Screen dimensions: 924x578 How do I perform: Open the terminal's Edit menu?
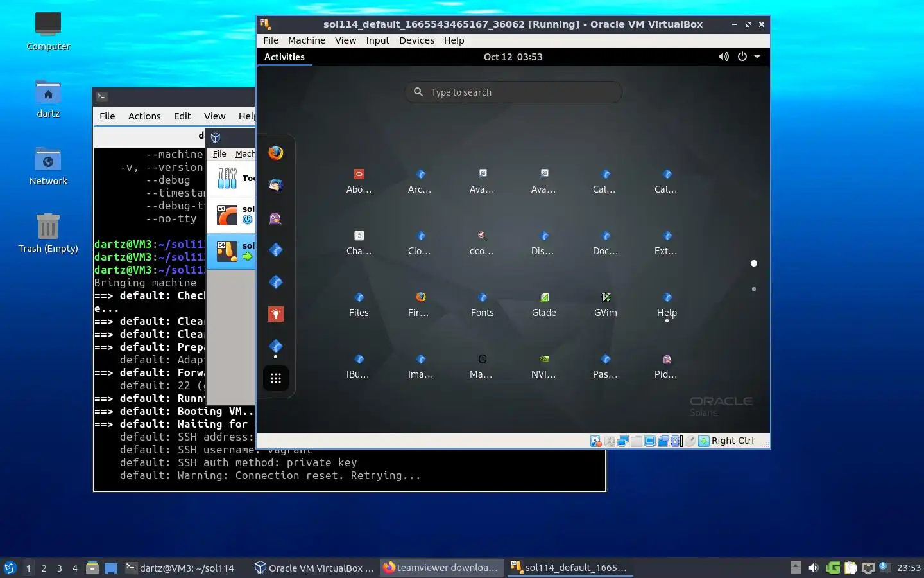(x=182, y=116)
